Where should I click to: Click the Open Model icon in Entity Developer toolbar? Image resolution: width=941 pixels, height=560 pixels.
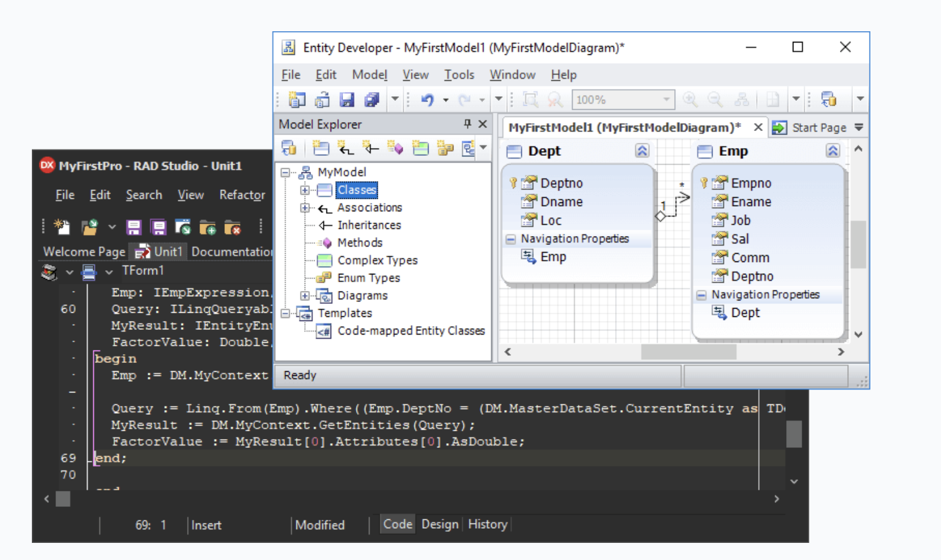tap(322, 100)
